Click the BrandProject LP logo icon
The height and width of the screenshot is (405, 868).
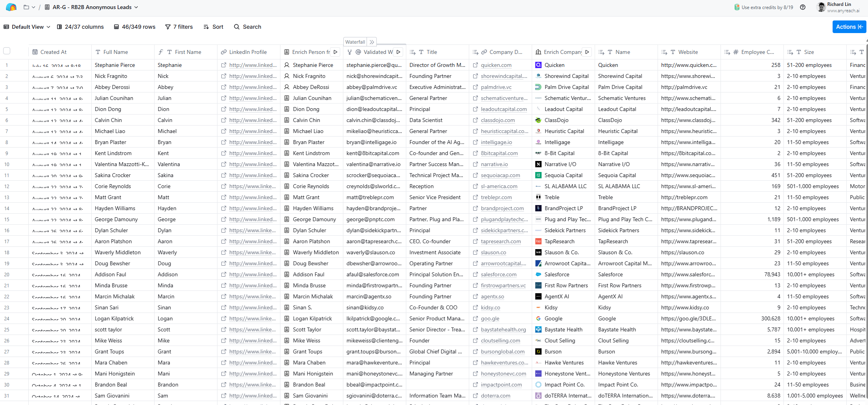coord(538,208)
